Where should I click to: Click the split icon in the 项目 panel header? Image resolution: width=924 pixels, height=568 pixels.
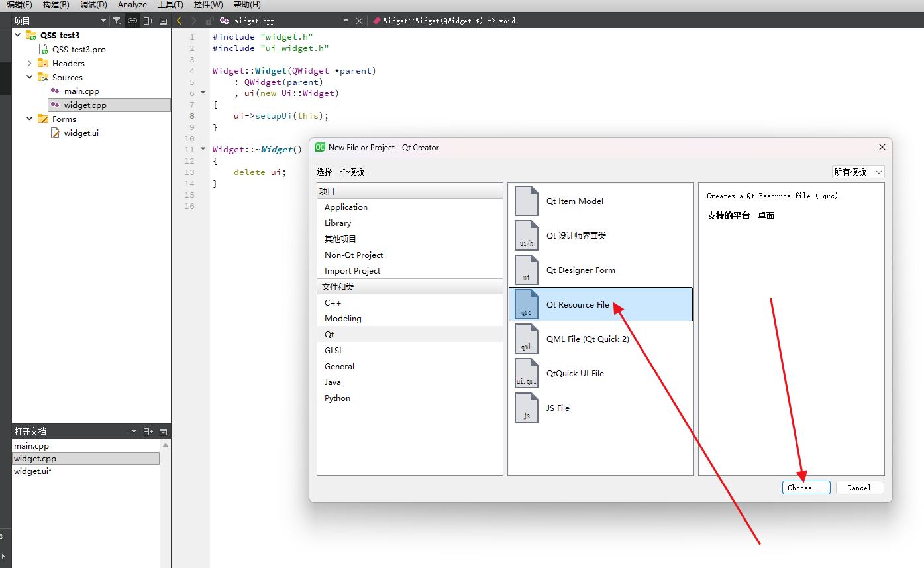point(148,21)
